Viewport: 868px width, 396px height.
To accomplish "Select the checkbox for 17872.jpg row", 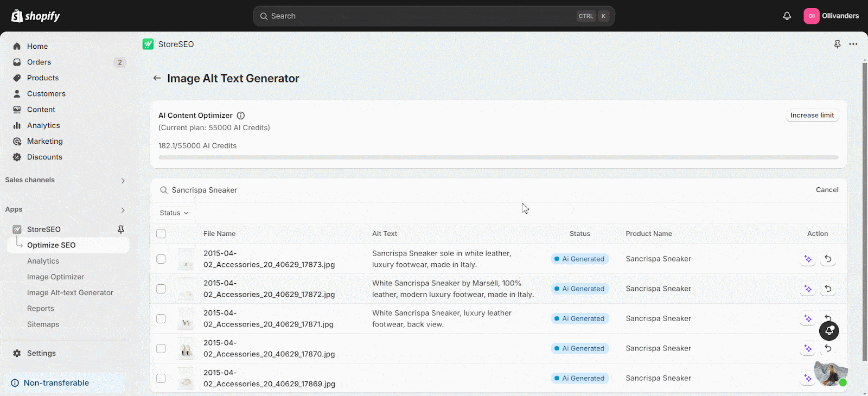I will coord(161,289).
